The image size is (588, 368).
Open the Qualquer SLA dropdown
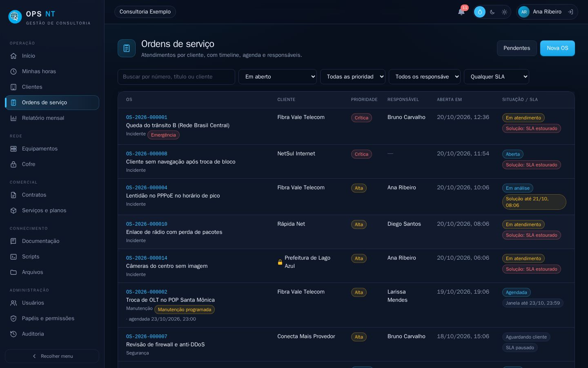click(497, 77)
